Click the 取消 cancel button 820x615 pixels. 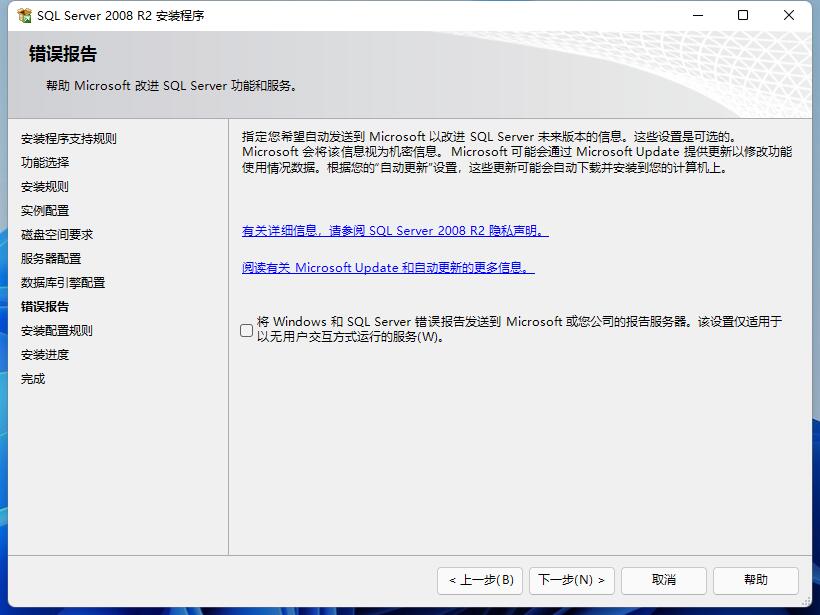click(664, 580)
